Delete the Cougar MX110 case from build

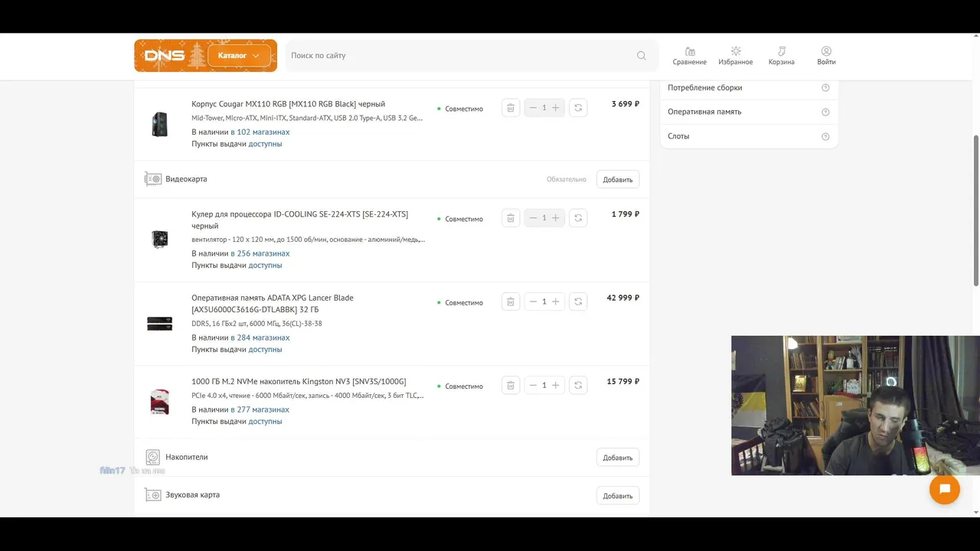click(511, 108)
